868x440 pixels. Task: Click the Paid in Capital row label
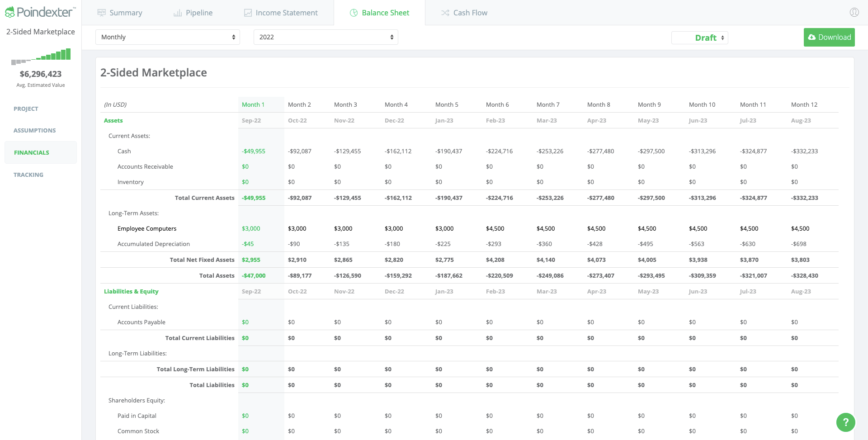[x=137, y=416]
